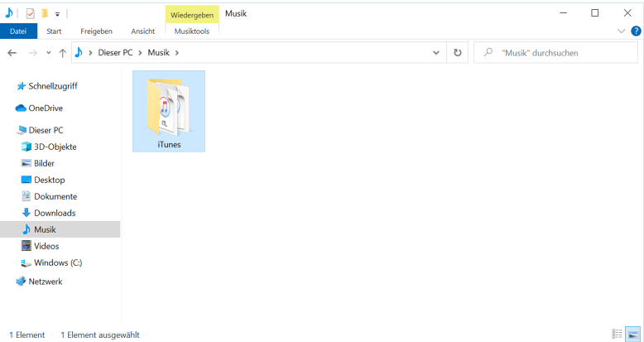This screenshot has height=342, width=644.
Task: Open the recent locations dropdown arrow
Action: tap(49, 53)
